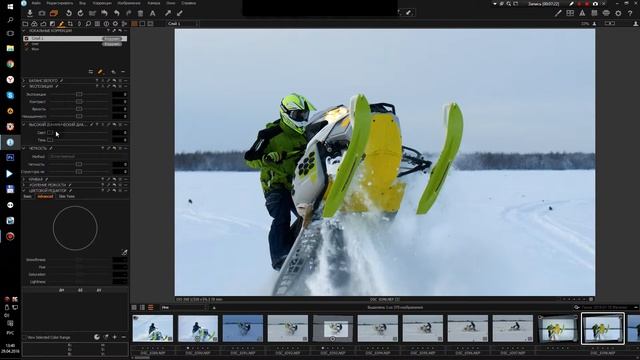The image size is (640, 360).
Task: Open the Слой 1 layer selector dropdown above the viewer
Action: (x=182, y=24)
